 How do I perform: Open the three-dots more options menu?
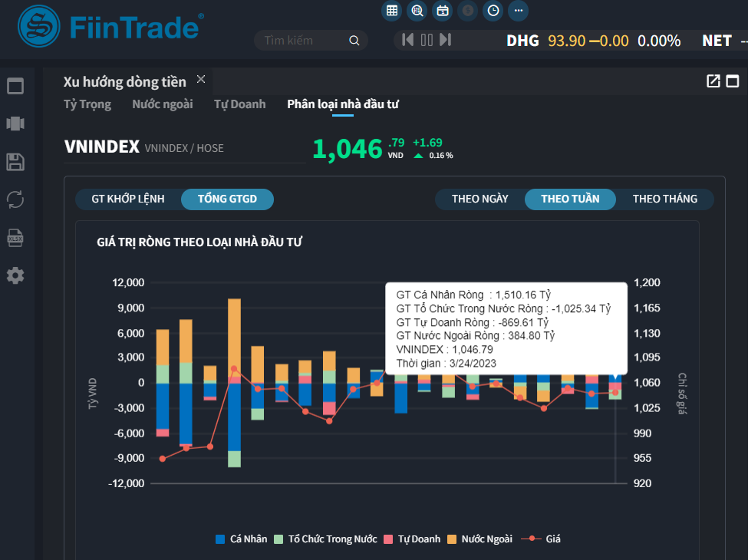(x=519, y=11)
